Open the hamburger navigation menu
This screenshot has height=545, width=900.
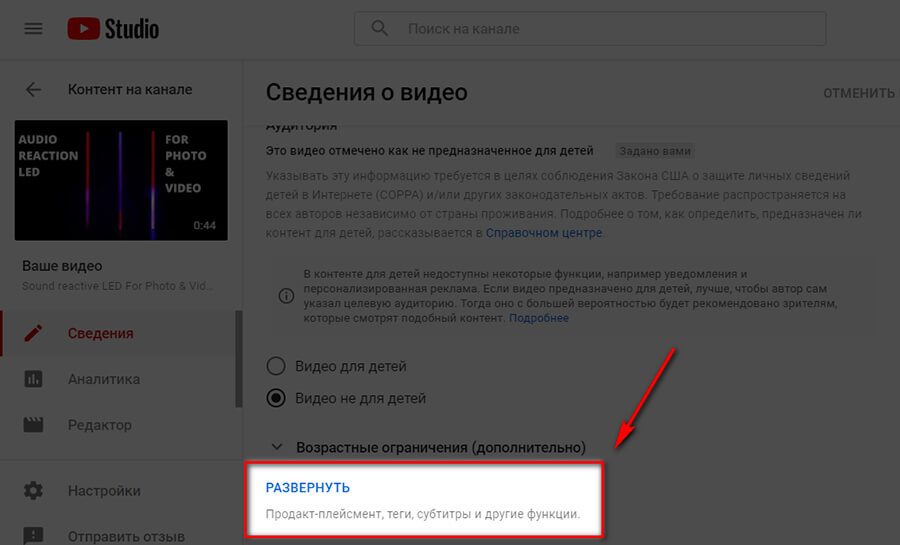(x=33, y=29)
